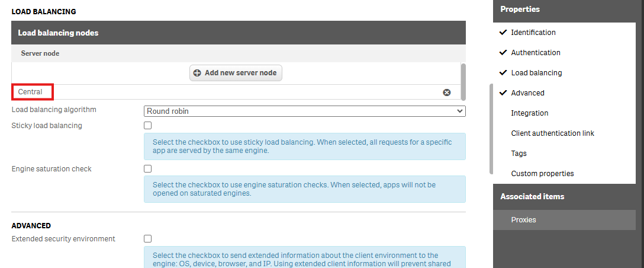Select the Integration properties section
Viewport: 644px width, 268px height.
[x=529, y=113]
